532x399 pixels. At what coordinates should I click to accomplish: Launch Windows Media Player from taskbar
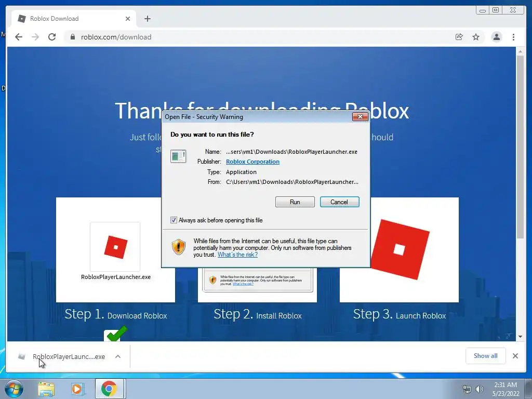77,389
